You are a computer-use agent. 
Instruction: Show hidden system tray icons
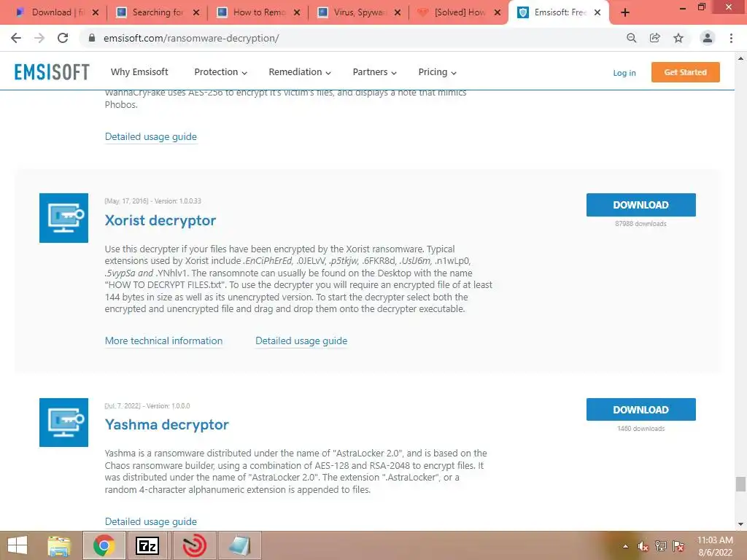[x=625, y=546]
